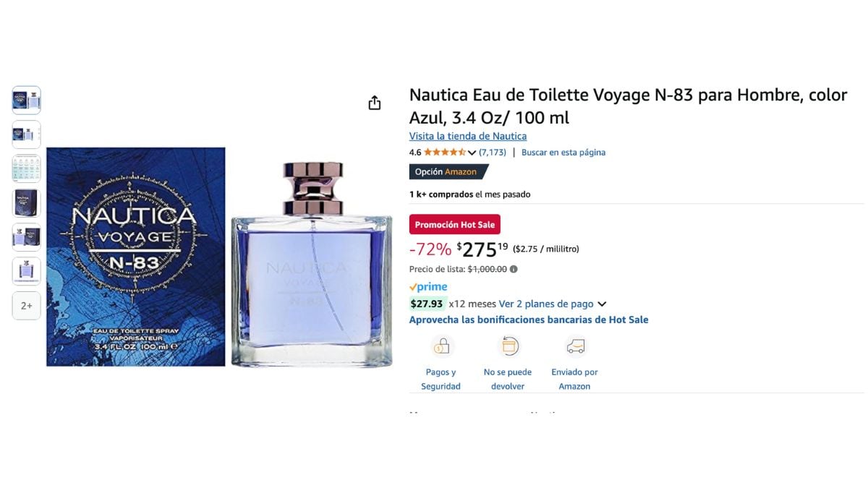Open Aprovecha las bonificaciones bancarias link

pyautogui.click(x=529, y=320)
